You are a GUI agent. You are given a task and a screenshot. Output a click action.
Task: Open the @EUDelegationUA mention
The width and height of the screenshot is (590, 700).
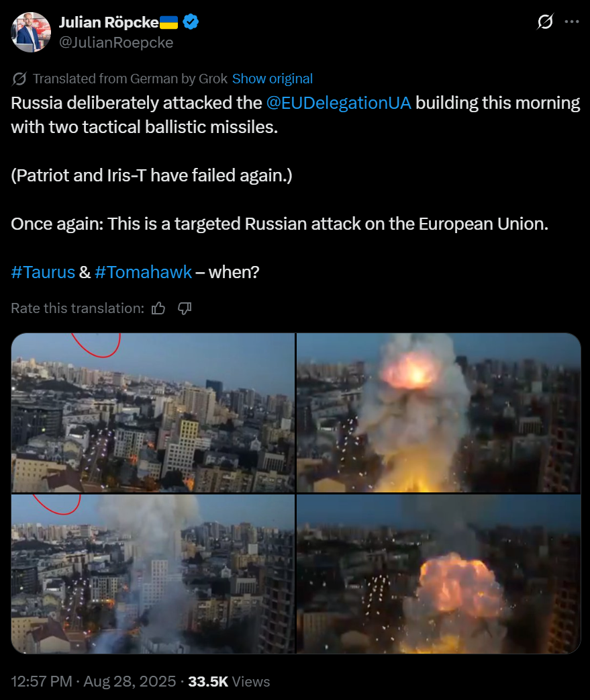click(x=338, y=103)
